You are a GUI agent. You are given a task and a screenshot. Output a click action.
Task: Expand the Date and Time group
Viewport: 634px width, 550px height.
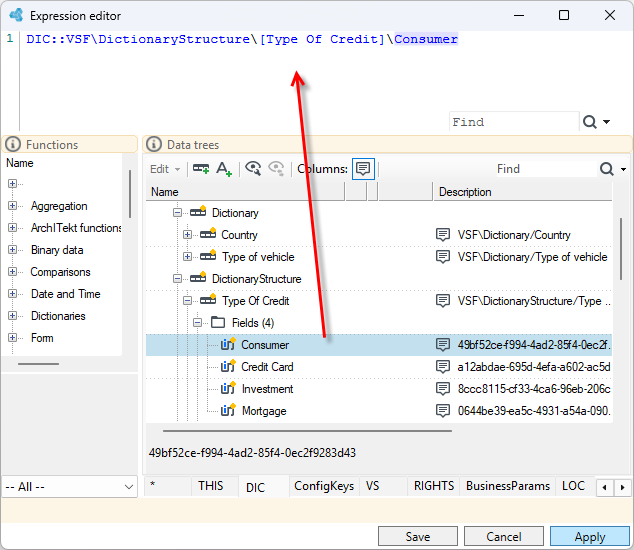pos(12,293)
